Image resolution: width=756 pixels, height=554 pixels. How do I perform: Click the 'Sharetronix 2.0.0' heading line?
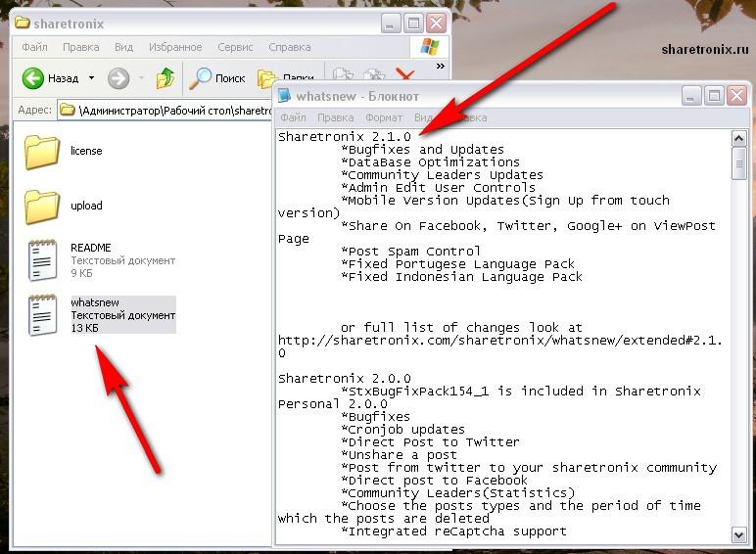(x=345, y=379)
